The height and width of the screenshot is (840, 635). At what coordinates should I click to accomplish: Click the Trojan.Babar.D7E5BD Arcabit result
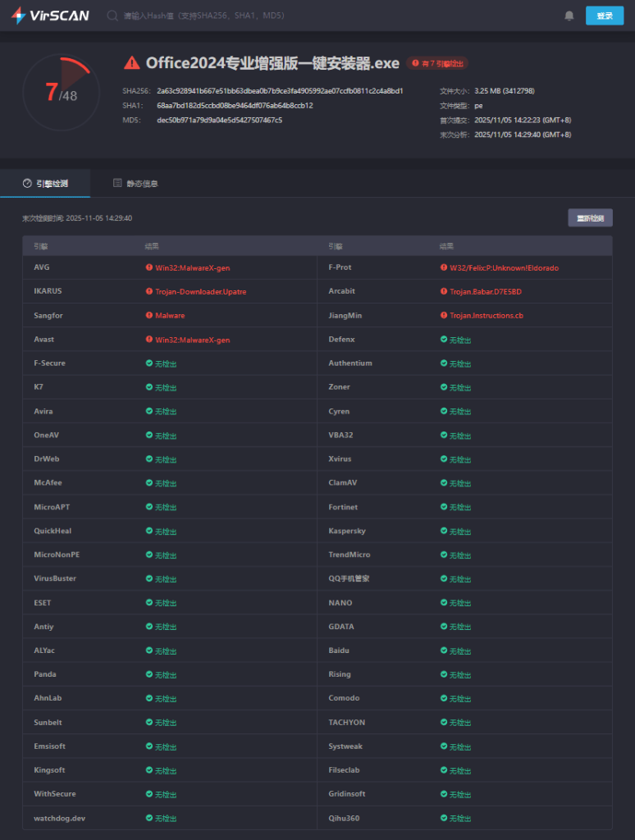[486, 291]
